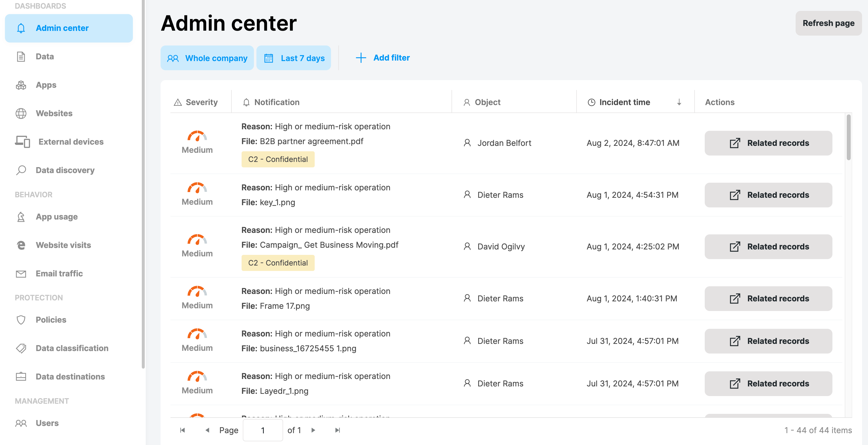The height and width of the screenshot is (445, 868).
Task: Click the page number input field
Action: point(263,430)
